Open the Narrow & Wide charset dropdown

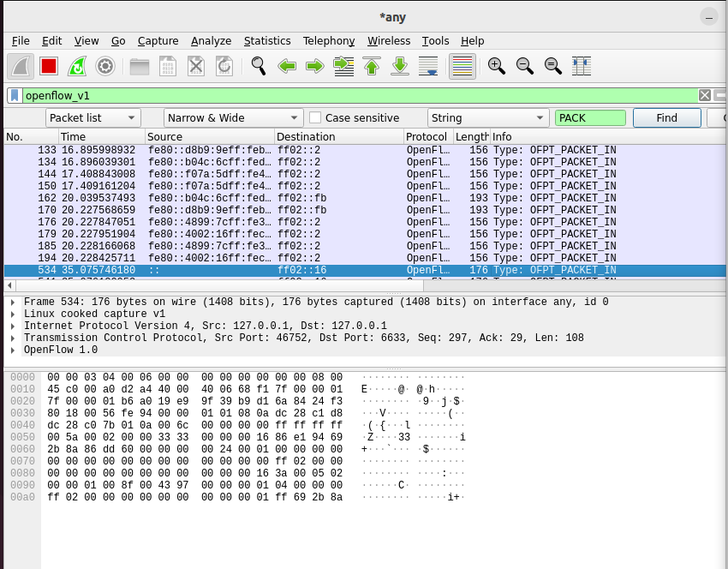[x=233, y=118]
